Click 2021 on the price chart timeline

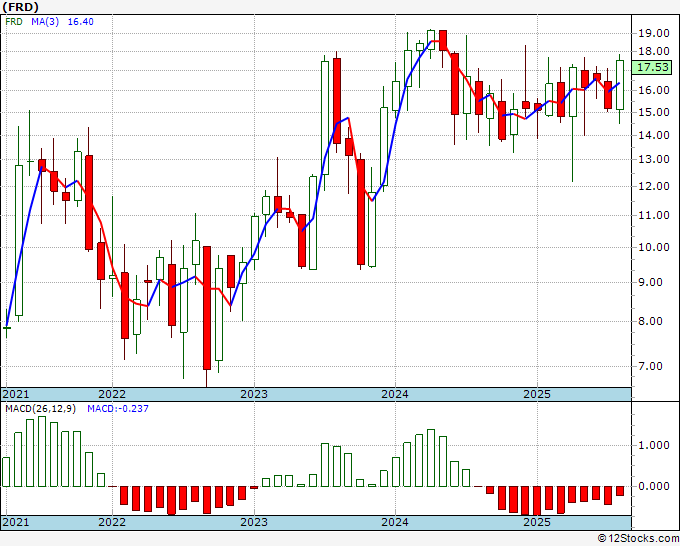(x=16, y=394)
